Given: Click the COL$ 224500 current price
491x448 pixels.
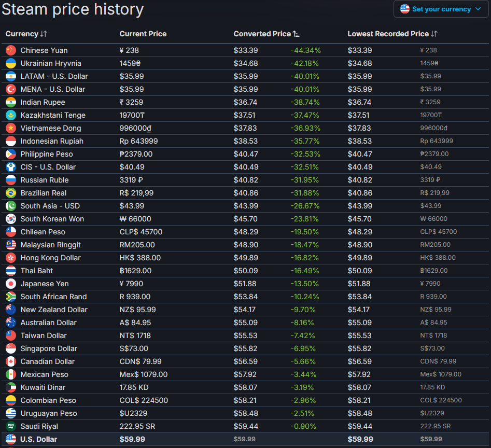Looking at the screenshot, I should tap(144, 400).
